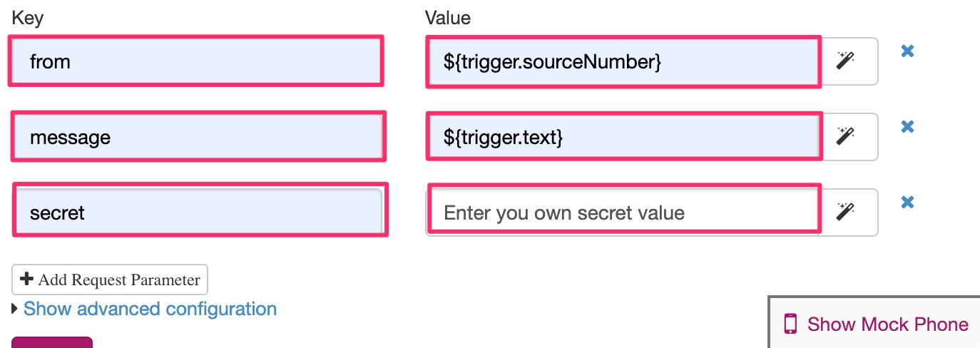Open the magic wand for the from value
The width and height of the screenshot is (980, 348).
tap(846, 61)
